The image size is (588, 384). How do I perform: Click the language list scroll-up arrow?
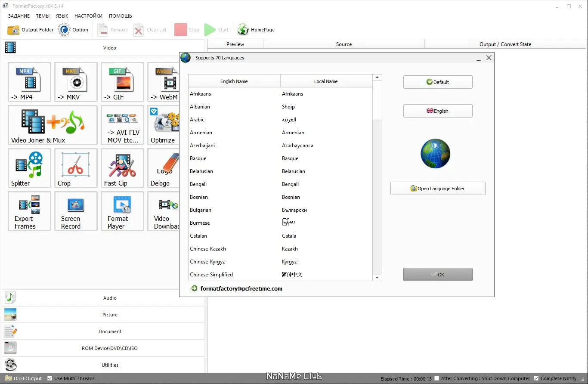point(377,77)
